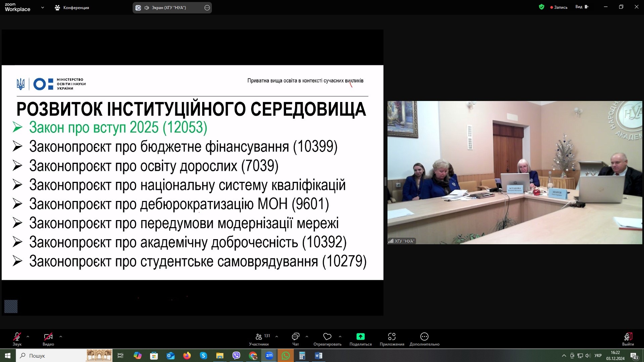Expand the arrow next to Участники

277,337
